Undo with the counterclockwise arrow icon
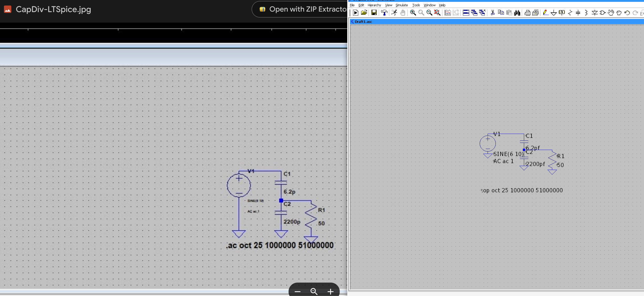 click(x=627, y=13)
